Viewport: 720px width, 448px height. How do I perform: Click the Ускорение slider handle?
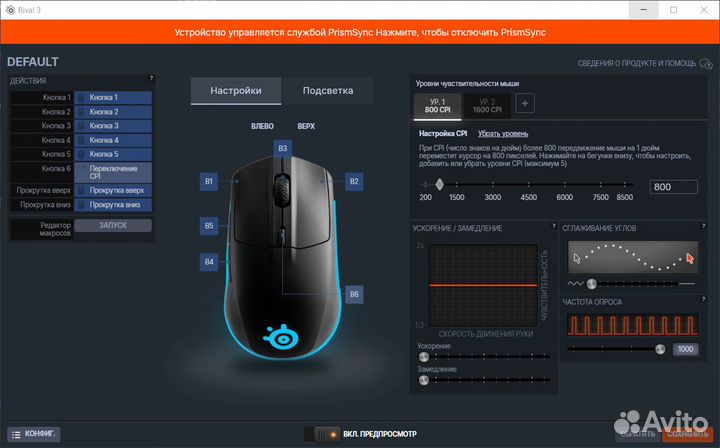[x=424, y=357]
